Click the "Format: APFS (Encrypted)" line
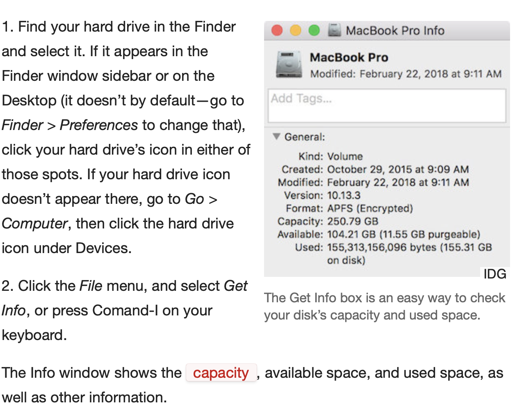This screenshot has width=524, height=420. point(349,208)
